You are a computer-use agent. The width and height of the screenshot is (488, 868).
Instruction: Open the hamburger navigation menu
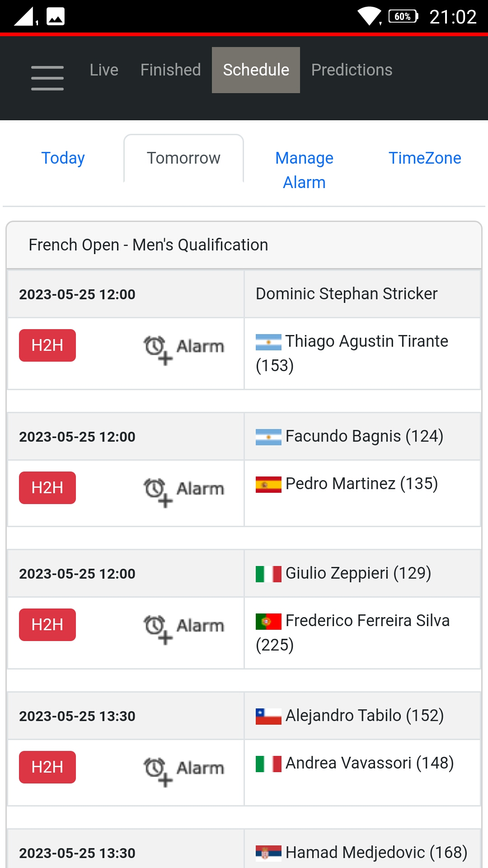tap(47, 78)
